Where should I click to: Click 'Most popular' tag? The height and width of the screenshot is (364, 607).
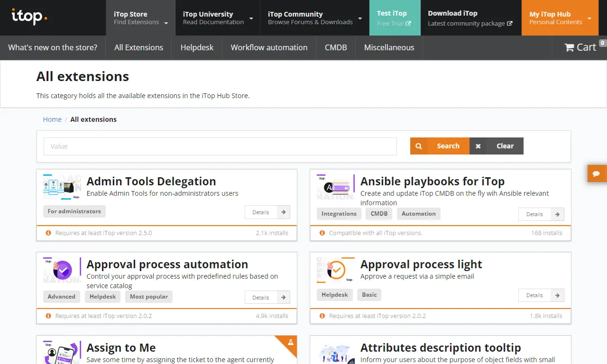tap(149, 297)
